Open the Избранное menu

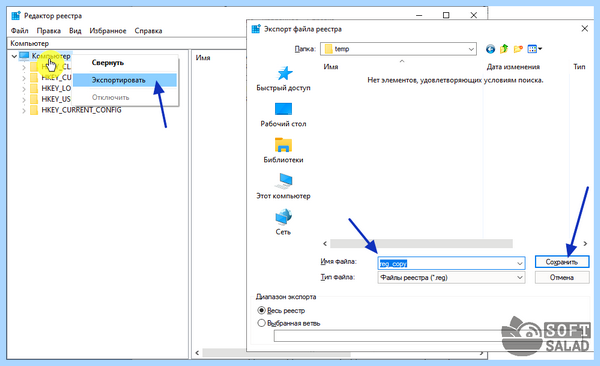coord(108,31)
